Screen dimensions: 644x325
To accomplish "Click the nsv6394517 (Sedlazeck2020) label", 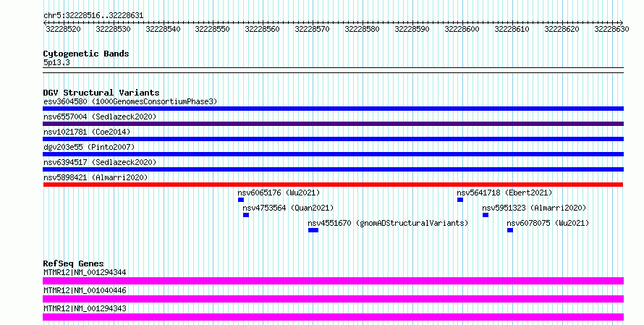I will tap(100, 162).
